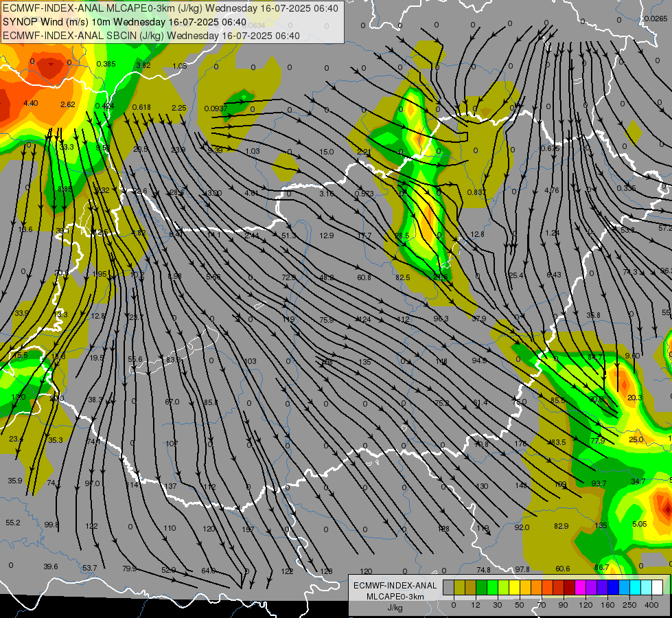The width and height of the screenshot is (672, 618).
Task: Click the MLCAPE0-3km legend caption
Action: 395,596
